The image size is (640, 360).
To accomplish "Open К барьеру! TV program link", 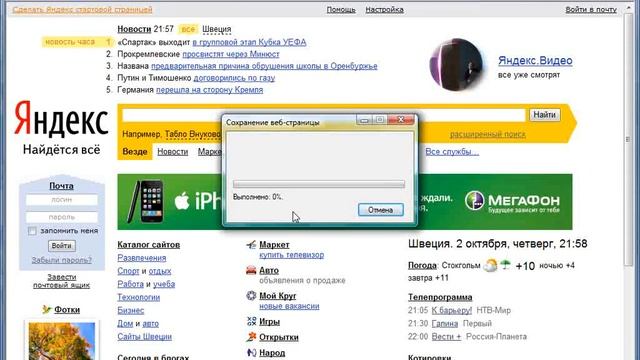I will click(x=451, y=311).
